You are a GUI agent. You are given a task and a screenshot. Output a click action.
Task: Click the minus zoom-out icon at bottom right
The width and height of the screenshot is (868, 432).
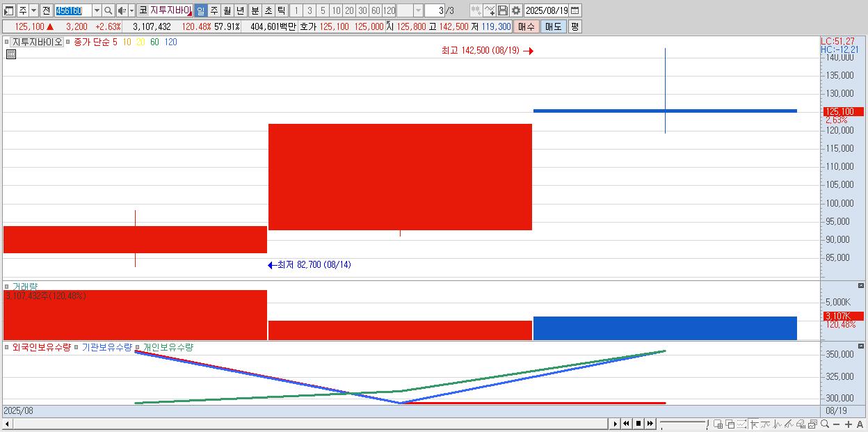point(836,424)
